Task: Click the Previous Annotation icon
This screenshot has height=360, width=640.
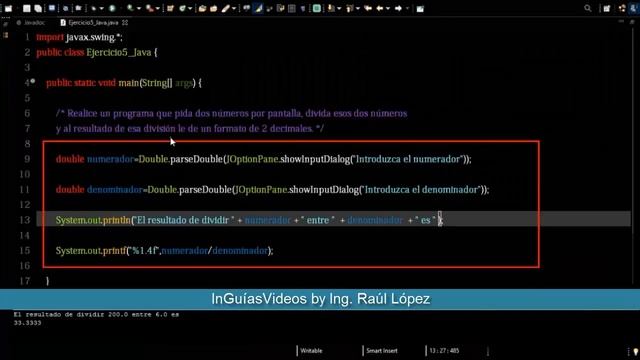Action: tap(349, 8)
